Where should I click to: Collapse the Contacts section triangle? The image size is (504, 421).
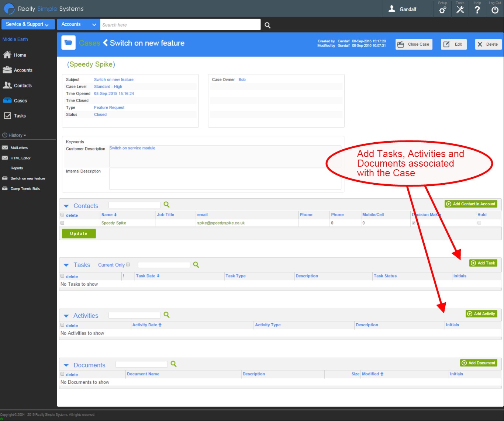66,206
